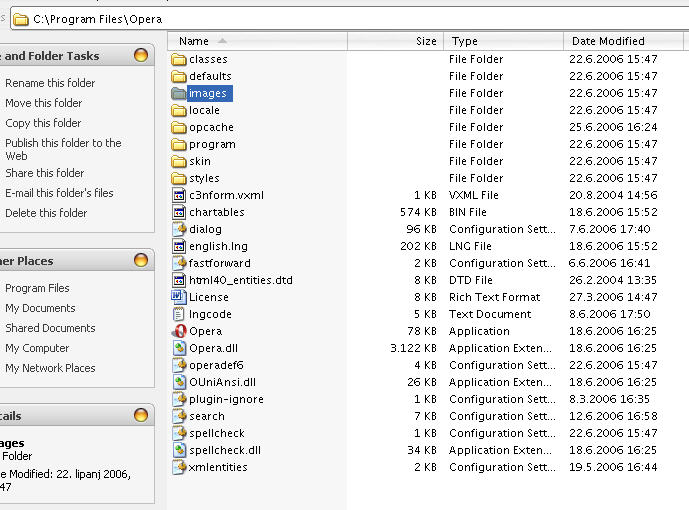Image resolution: width=689 pixels, height=510 pixels.
Task: Select the images folder icon
Action: pyautogui.click(x=179, y=93)
